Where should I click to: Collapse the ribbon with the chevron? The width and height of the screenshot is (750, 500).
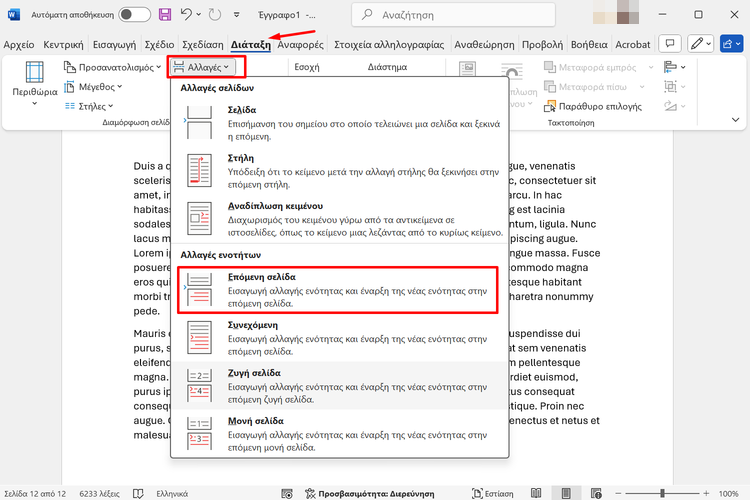pyautogui.click(x=735, y=120)
